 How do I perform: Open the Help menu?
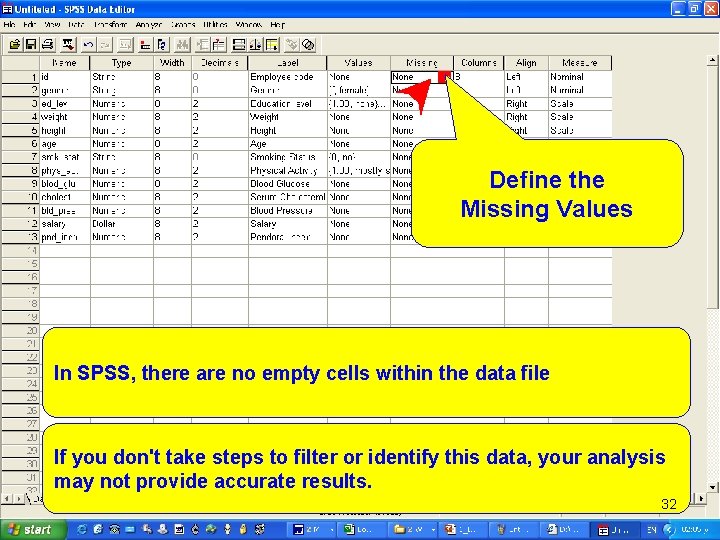(x=277, y=24)
